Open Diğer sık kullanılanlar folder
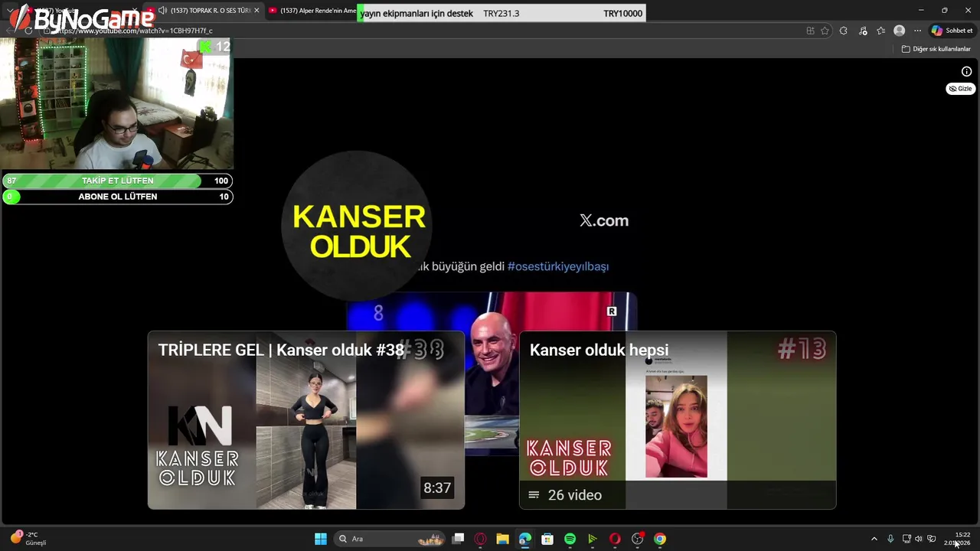 click(936, 49)
